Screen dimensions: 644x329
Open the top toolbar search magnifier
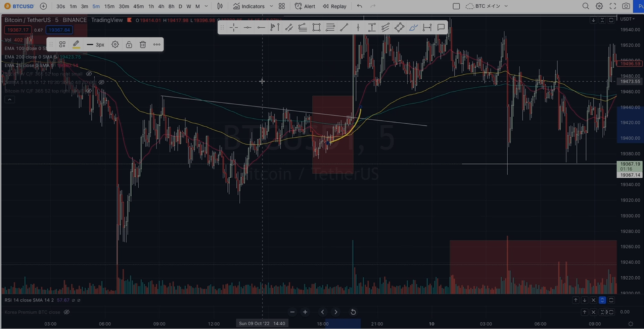[586, 6]
